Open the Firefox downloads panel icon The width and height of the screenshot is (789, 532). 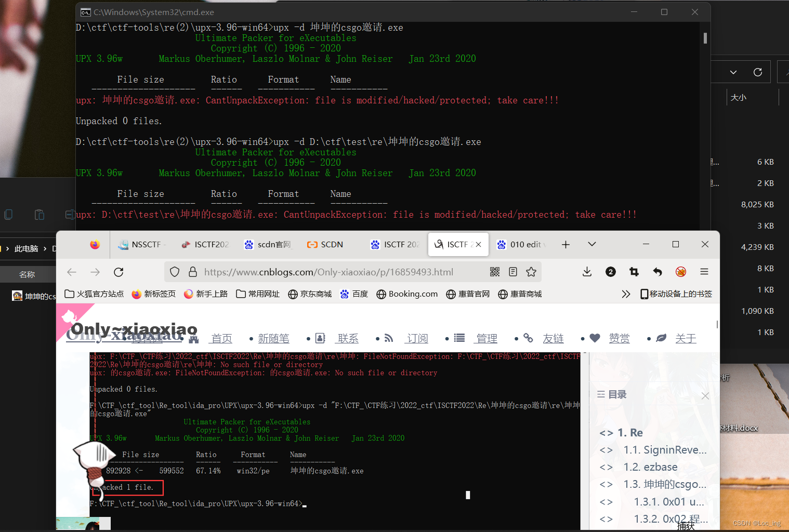tap(587, 271)
